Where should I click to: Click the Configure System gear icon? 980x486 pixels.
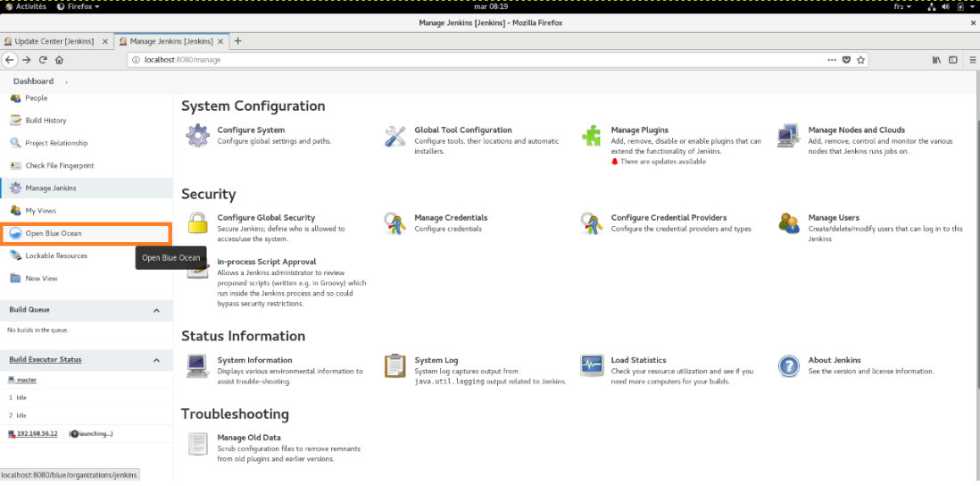197,136
